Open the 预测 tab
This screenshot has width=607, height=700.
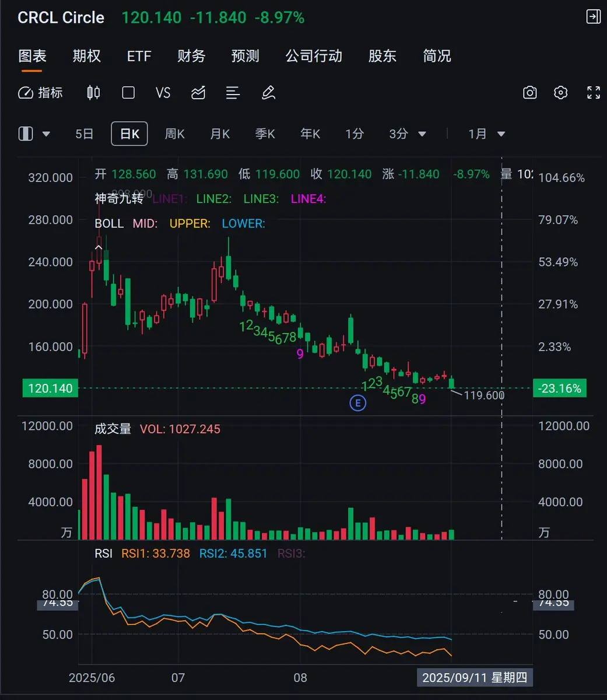coord(245,56)
